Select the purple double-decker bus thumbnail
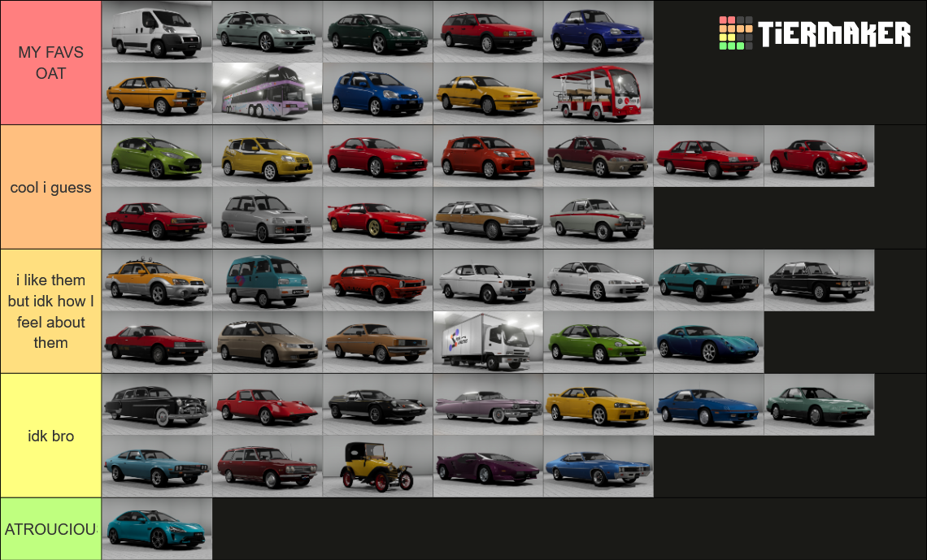The height and width of the screenshot is (560, 927). (x=268, y=93)
